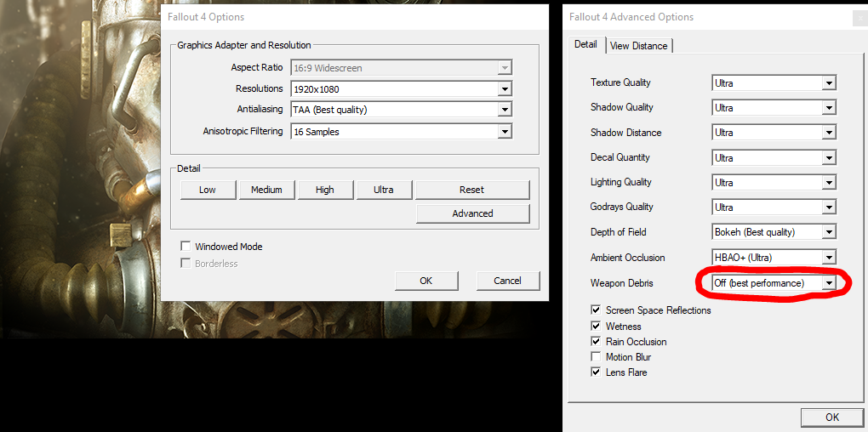Open the Aspect Ratio dropdown
Viewport: 868px width, 432px height.
tap(402, 68)
